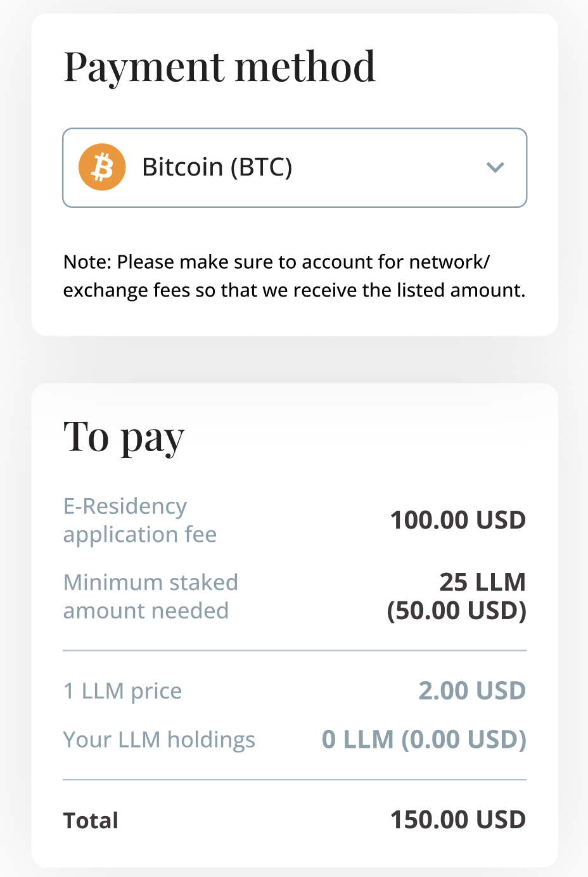Click the To pay heading

tap(124, 437)
